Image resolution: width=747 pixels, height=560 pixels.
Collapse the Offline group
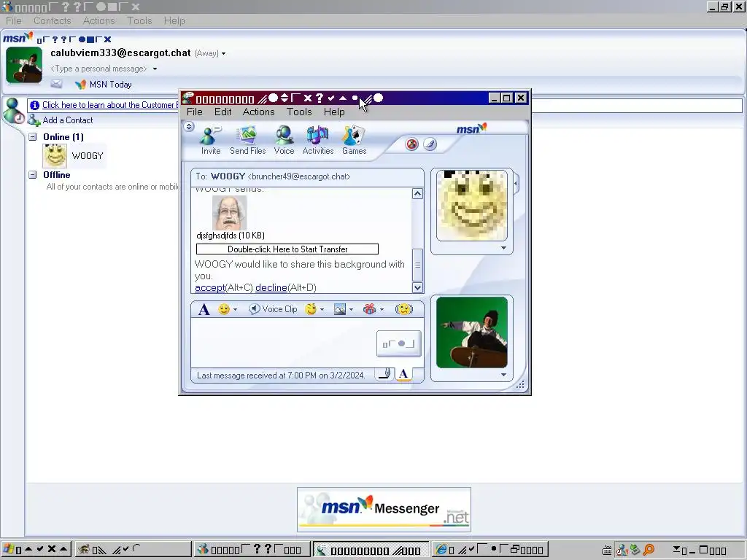tap(32, 175)
